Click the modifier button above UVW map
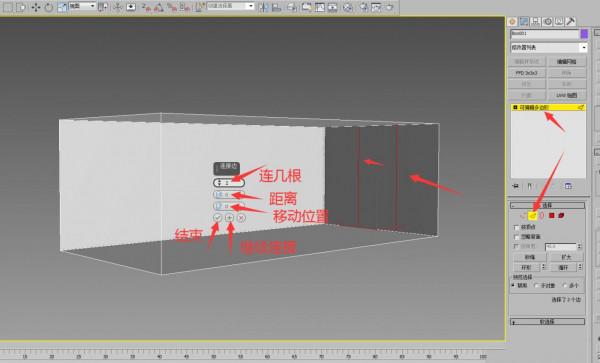Screen dimensions: 600x363 [x=566, y=84]
